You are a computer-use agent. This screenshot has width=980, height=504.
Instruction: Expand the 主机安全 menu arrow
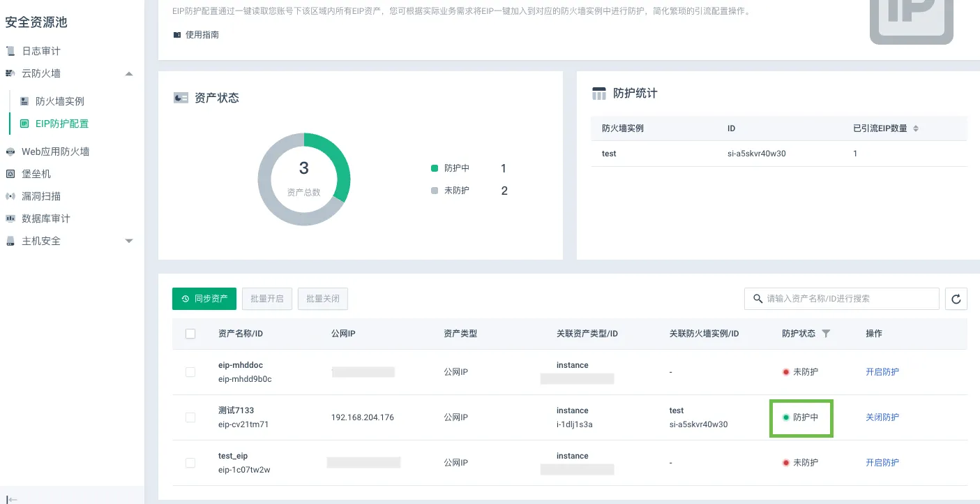point(129,241)
